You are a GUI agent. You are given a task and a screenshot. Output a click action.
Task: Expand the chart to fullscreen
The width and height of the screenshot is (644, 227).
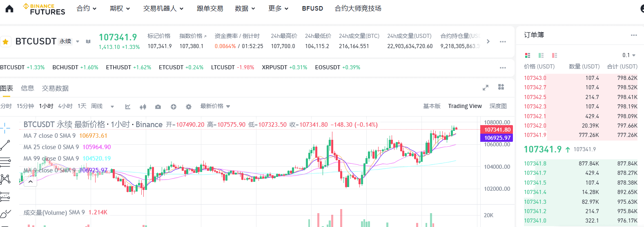click(486, 88)
